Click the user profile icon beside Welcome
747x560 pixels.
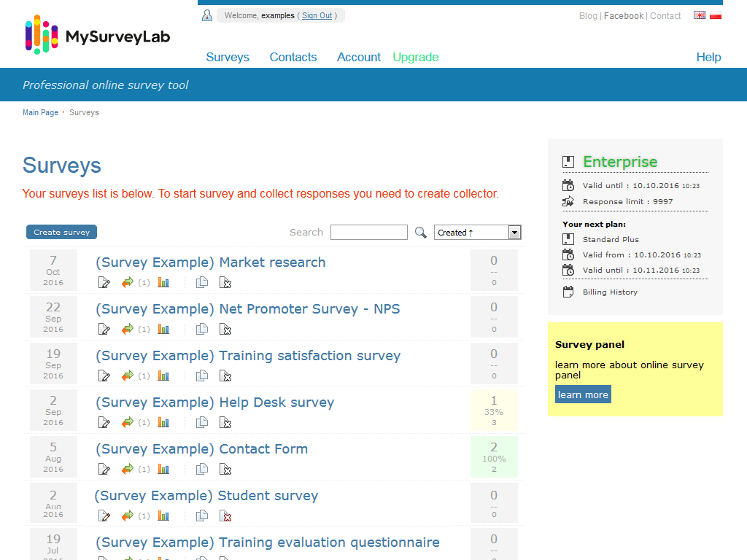207,15
